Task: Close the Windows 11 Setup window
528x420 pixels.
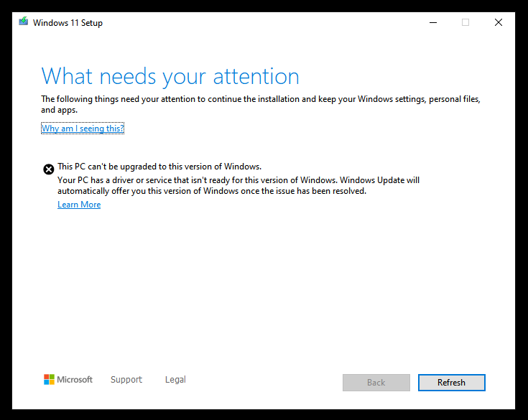Action: point(499,22)
